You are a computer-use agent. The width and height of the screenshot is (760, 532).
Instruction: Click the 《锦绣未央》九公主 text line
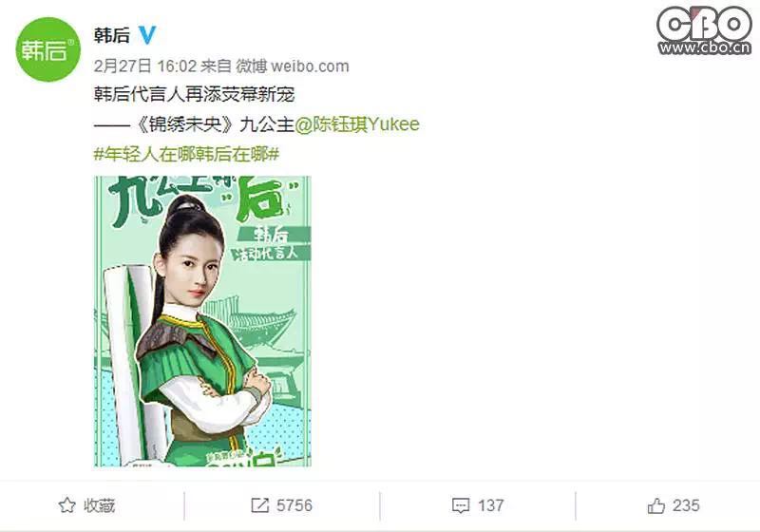[194, 124]
